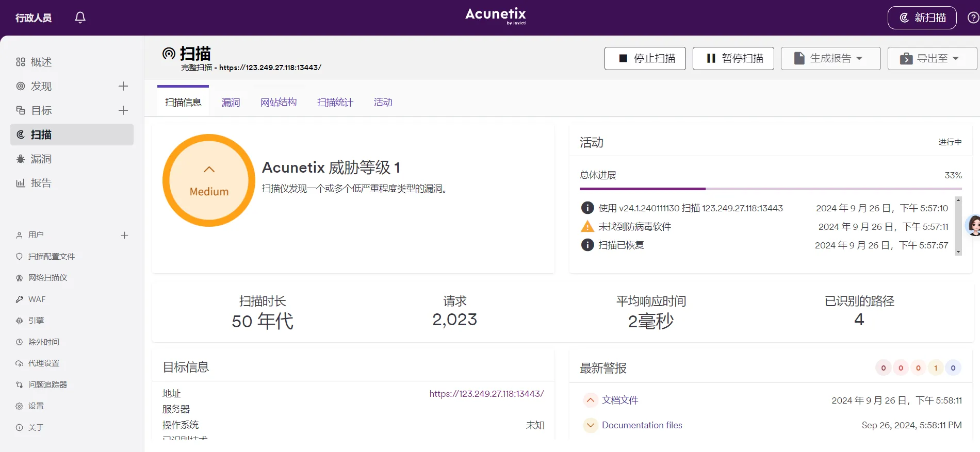
Task: Click the info icon beside 扫描已恢复
Action: [587, 245]
